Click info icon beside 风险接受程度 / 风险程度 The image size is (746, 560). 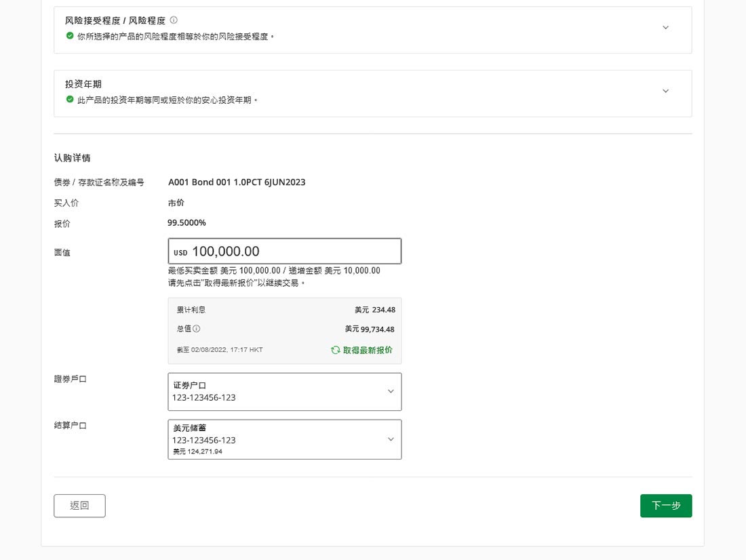[174, 20]
